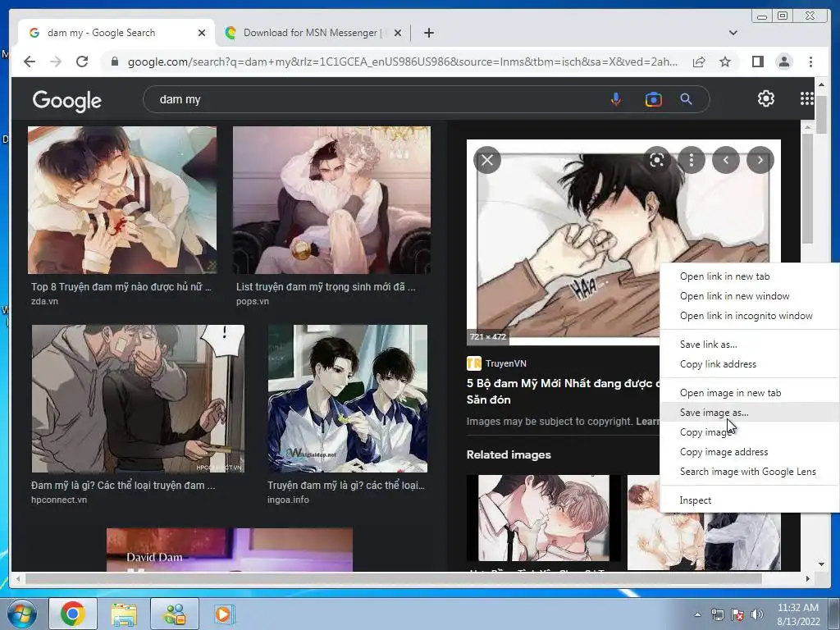Viewport: 840px width, 630px height.
Task: Close the image preview panel
Action: [x=487, y=160]
